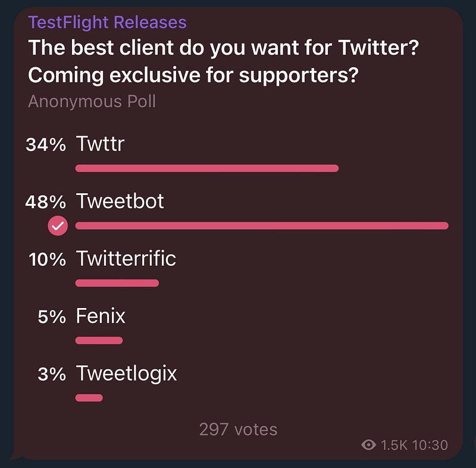
Task: Click the 34% percentage for Twttr
Action: click(46, 145)
